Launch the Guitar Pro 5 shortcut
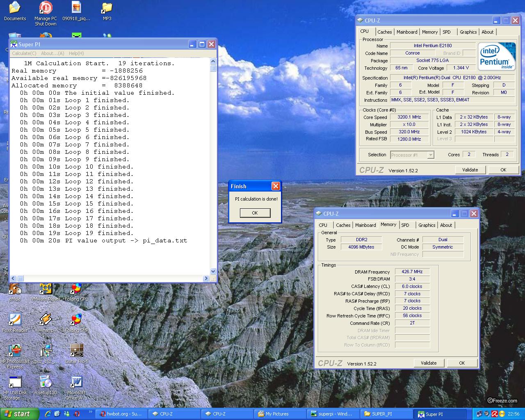The image size is (525, 420). tap(76, 354)
